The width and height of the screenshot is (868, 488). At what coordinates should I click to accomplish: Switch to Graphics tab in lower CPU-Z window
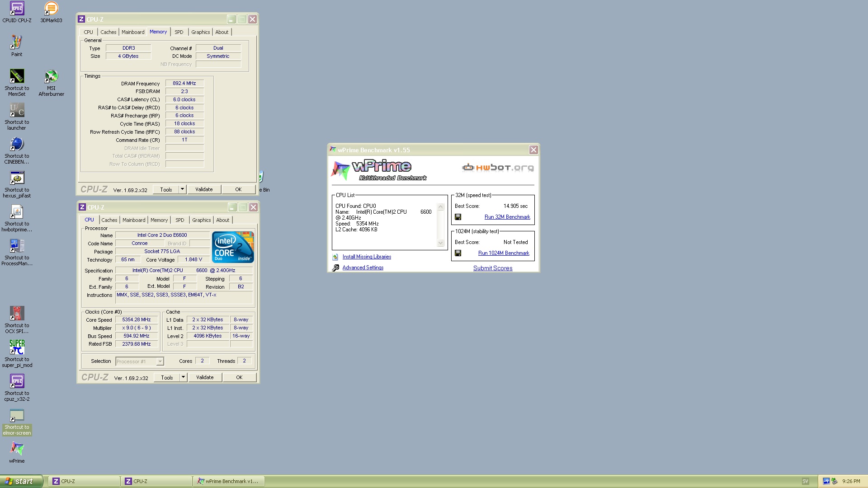coord(202,220)
